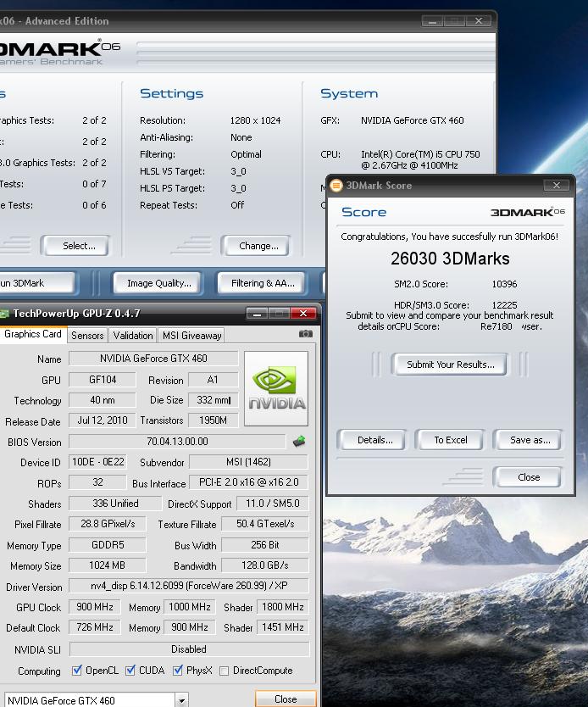Image resolution: width=588 pixels, height=707 pixels.
Task: Click the Intel Core i5 CPU 750 text
Action: coord(420,159)
